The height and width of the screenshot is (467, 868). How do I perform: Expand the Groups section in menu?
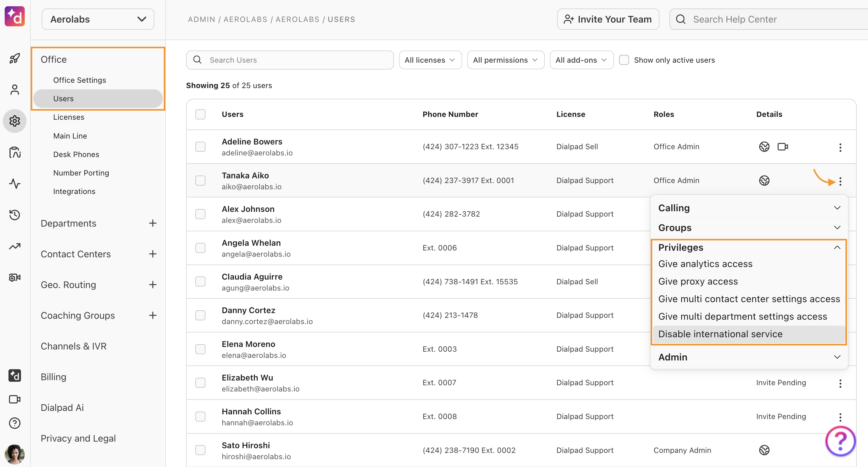[749, 228]
